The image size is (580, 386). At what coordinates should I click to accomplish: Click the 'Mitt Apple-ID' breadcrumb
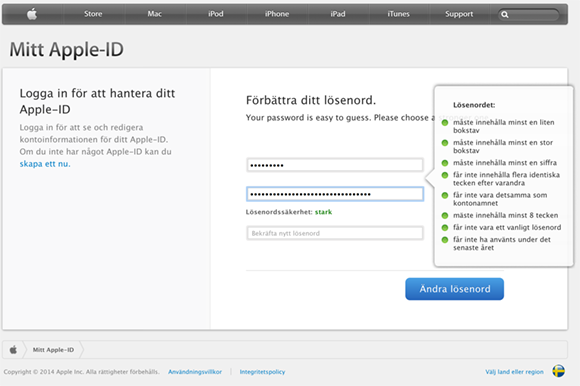53,349
